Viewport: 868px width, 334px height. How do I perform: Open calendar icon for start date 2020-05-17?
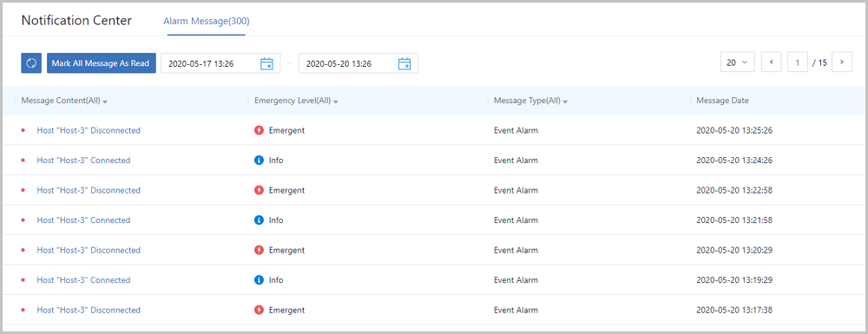tap(266, 63)
